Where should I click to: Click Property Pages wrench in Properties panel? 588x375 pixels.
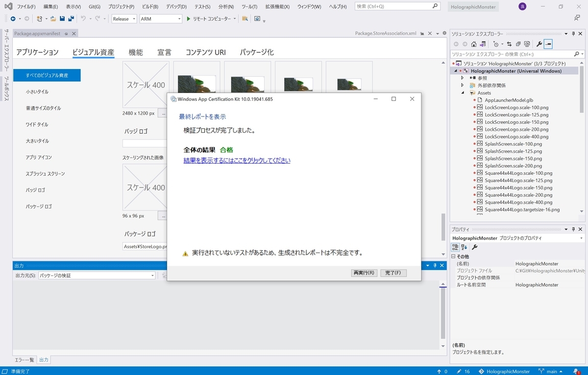click(474, 247)
